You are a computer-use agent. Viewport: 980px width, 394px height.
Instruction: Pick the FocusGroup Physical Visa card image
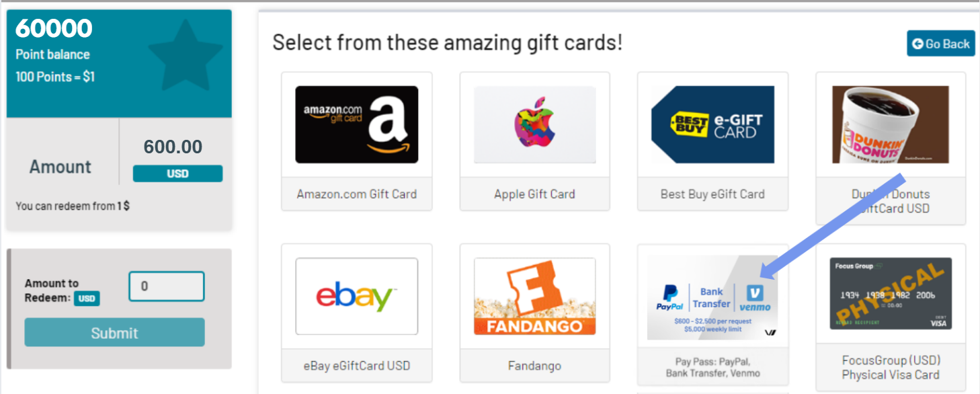click(x=891, y=294)
